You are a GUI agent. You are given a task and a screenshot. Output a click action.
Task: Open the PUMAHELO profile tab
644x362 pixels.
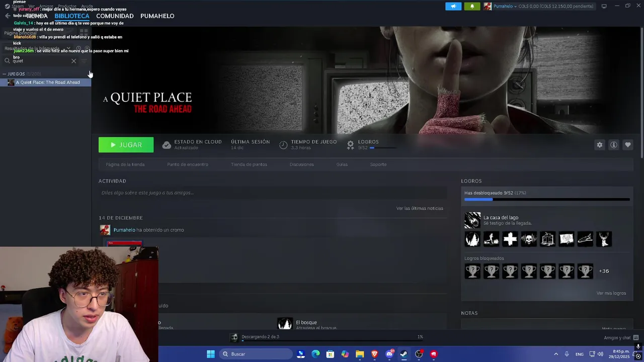point(157,16)
